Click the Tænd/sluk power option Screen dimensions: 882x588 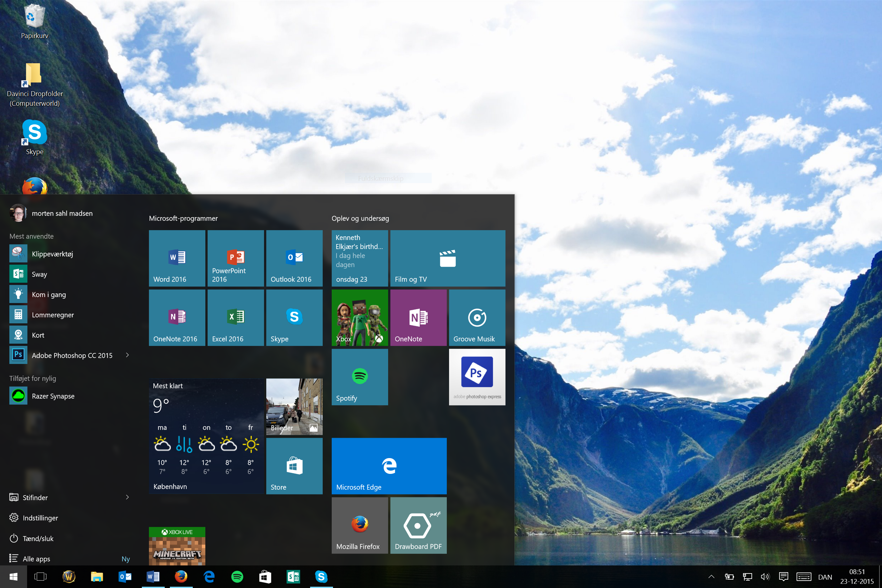38,538
